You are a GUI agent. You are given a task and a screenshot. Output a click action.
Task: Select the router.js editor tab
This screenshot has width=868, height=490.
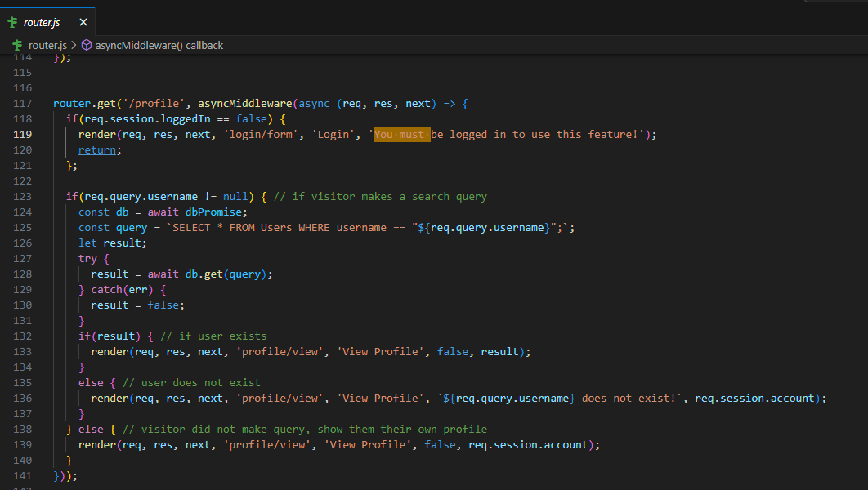pos(47,22)
